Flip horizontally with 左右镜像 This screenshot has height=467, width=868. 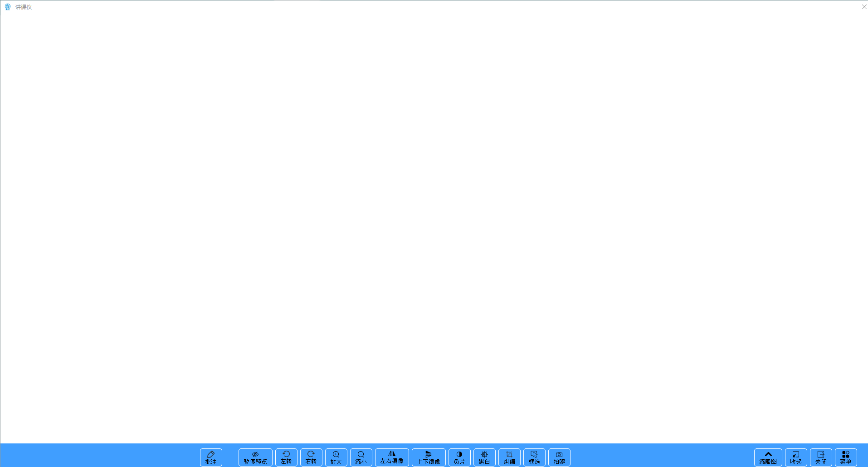point(392,457)
